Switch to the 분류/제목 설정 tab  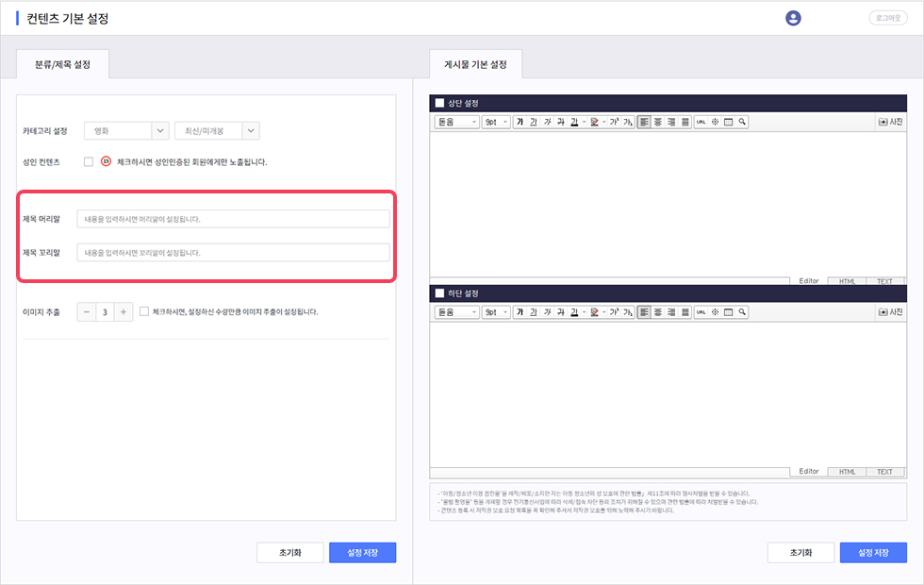pos(63,64)
